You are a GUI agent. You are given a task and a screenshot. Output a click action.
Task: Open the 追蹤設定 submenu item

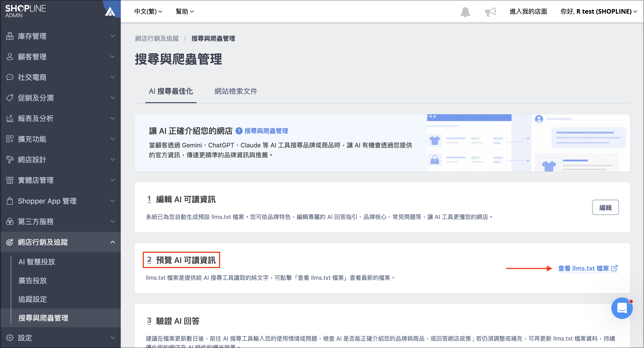[32, 299]
